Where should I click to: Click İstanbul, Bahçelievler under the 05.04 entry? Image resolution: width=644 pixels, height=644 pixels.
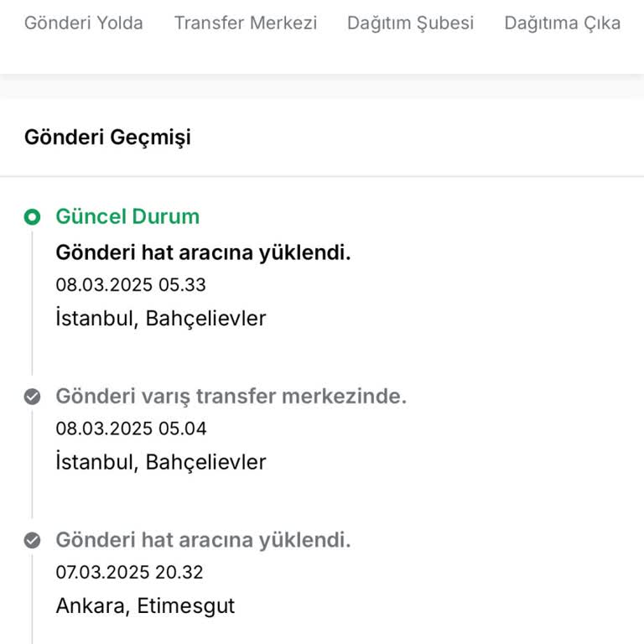tap(161, 462)
